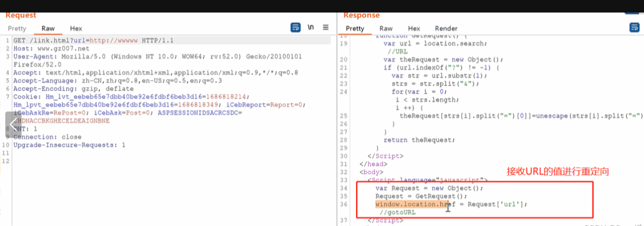
Task: Click response line var str = url.substr(1);
Action: 439,75
